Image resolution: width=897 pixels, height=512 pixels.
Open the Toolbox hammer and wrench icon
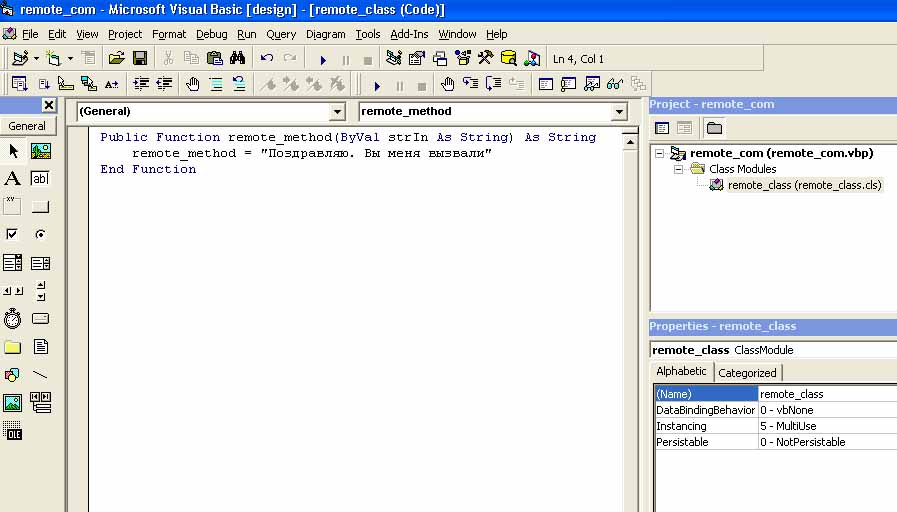(485, 58)
